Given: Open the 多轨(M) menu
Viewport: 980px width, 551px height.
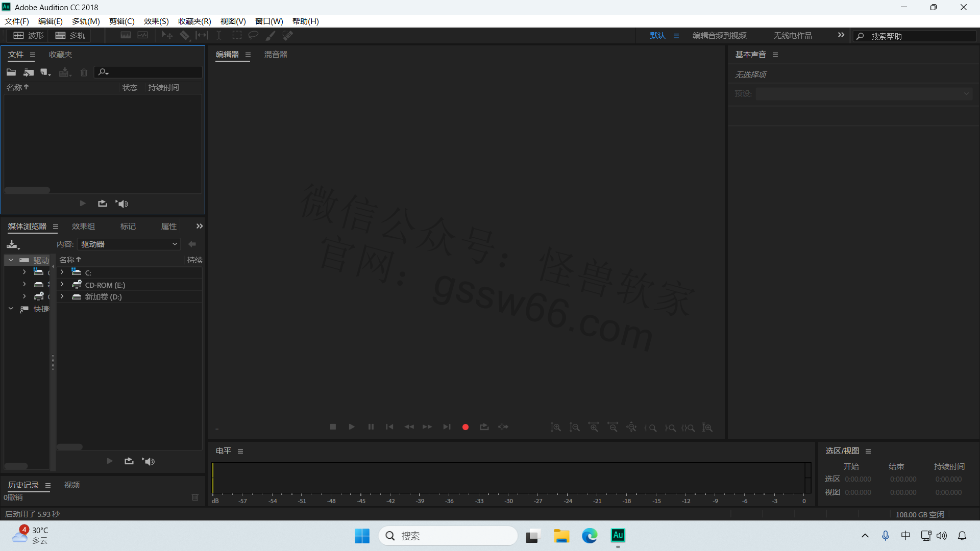Looking at the screenshot, I should coord(86,21).
